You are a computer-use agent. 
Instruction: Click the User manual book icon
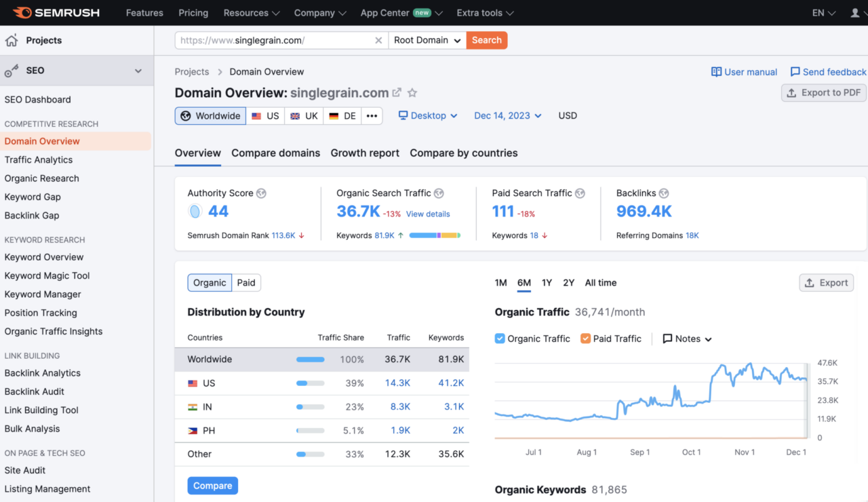(x=716, y=72)
